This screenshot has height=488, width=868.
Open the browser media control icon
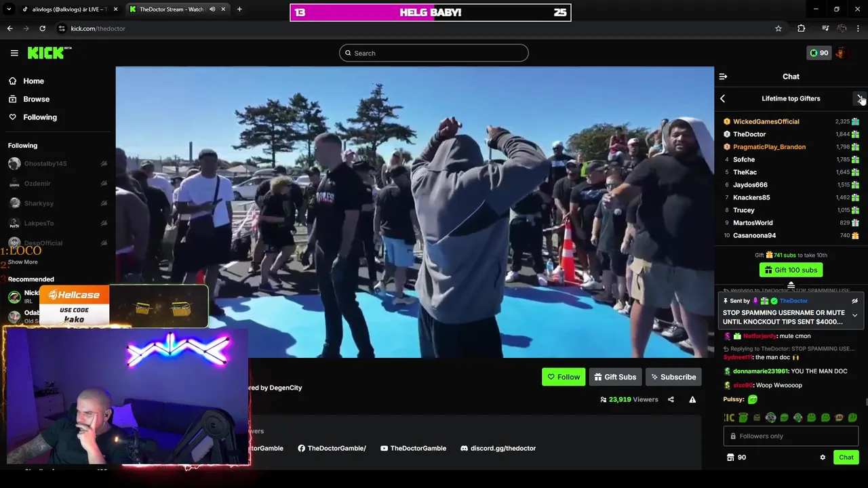pos(825,28)
